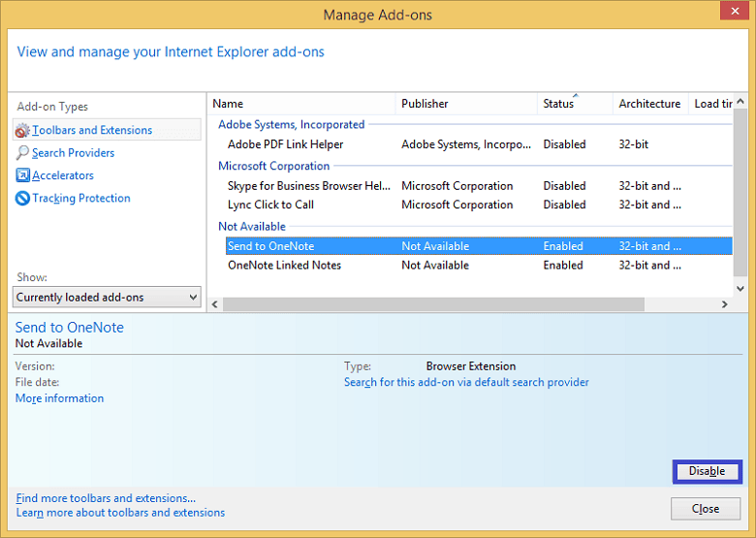This screenshot has width=756, height=538.
Task: Switch to Tracking Protection category
Action: coord(81,198)
